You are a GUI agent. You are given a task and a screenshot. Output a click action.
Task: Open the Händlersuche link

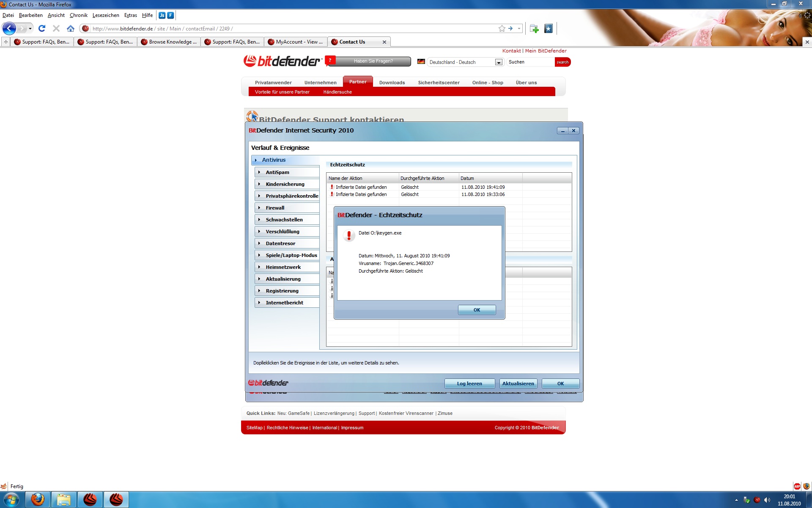(x=337, y=92)
